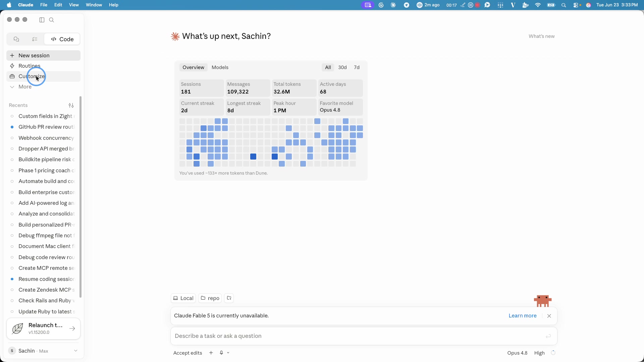Image resolution: width=644 pixels, height=362 pixels.
Task: Click the plus attachment icon
Action: 211,353
